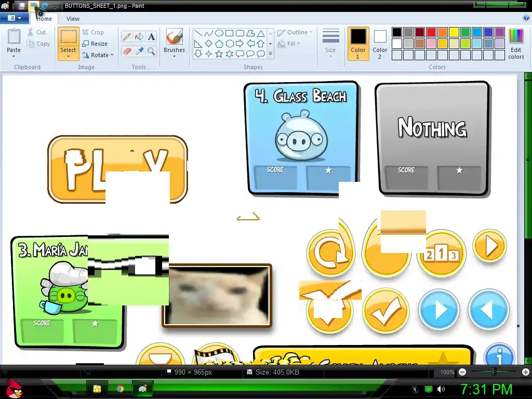Click the Resize button

tap(95, 44)
